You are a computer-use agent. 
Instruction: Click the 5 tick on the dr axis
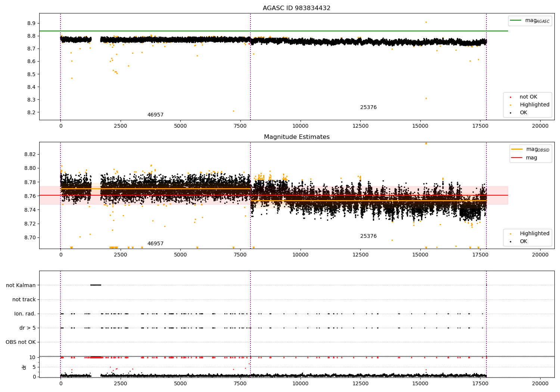34,367
